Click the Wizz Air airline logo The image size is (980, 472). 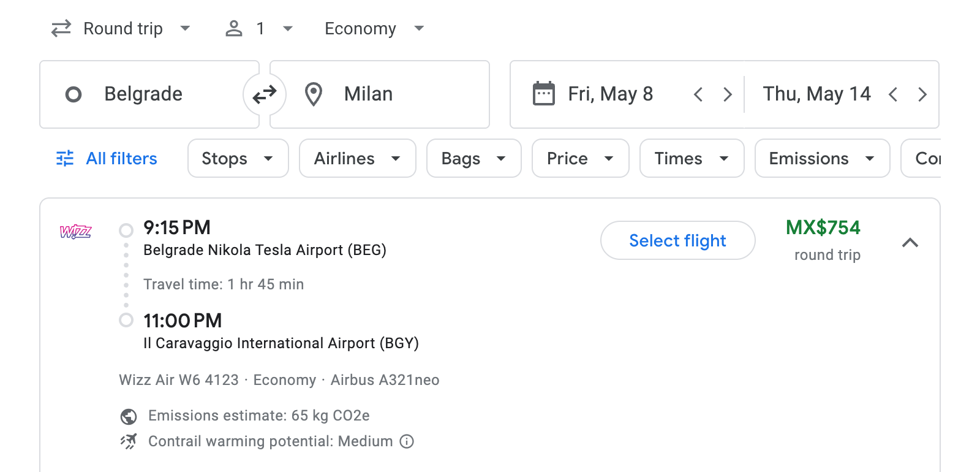point(76,232)
